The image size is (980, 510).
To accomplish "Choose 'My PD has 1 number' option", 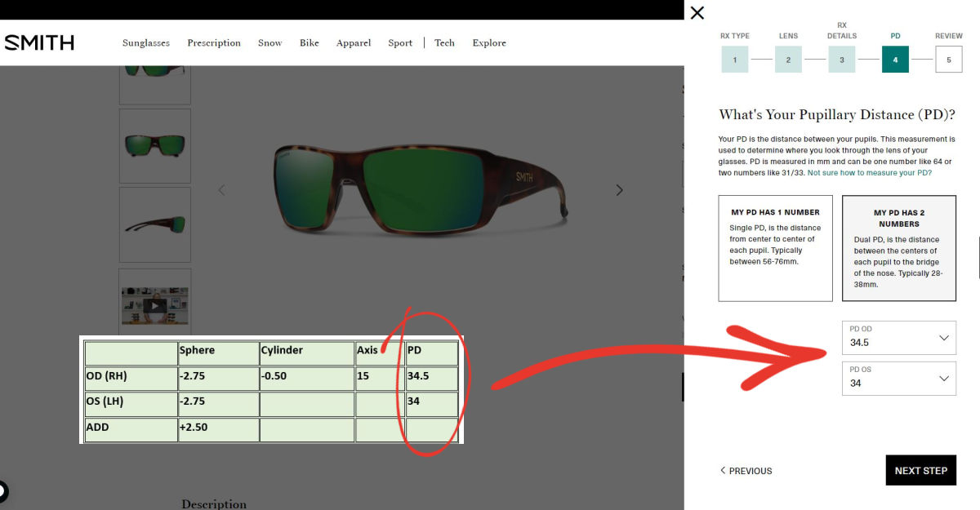I will point(775,248).
